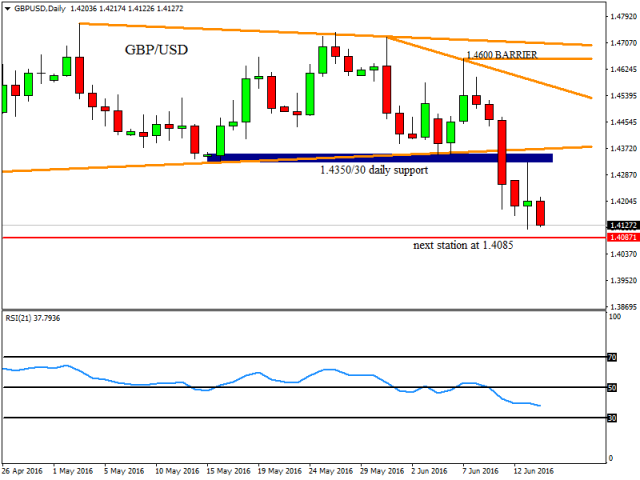The height and width of the screenshot is (480, 640).
Task: Click the RSI(21) 37.7936 indicator label
Action: pyautogui.click(x=33, y=318)
